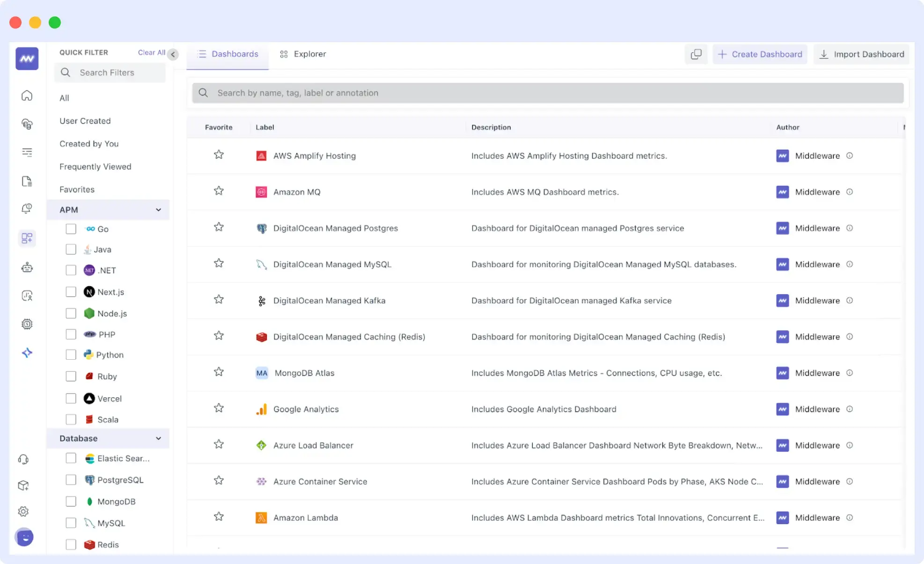Collapse the Quick Filter sidebar with the chevron
This screenshot has height=564, width=924.
173,54
